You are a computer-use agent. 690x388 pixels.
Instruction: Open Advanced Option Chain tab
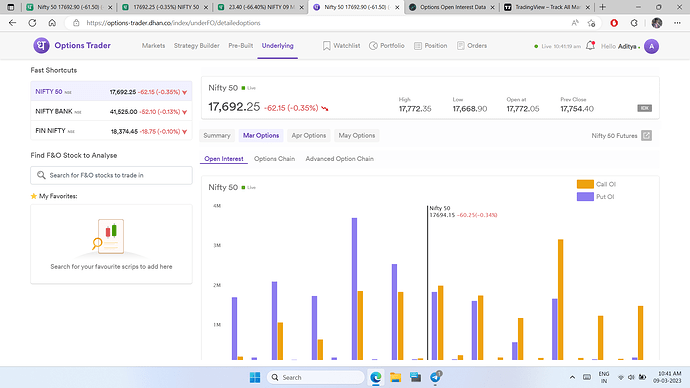[x=339, y=159]
